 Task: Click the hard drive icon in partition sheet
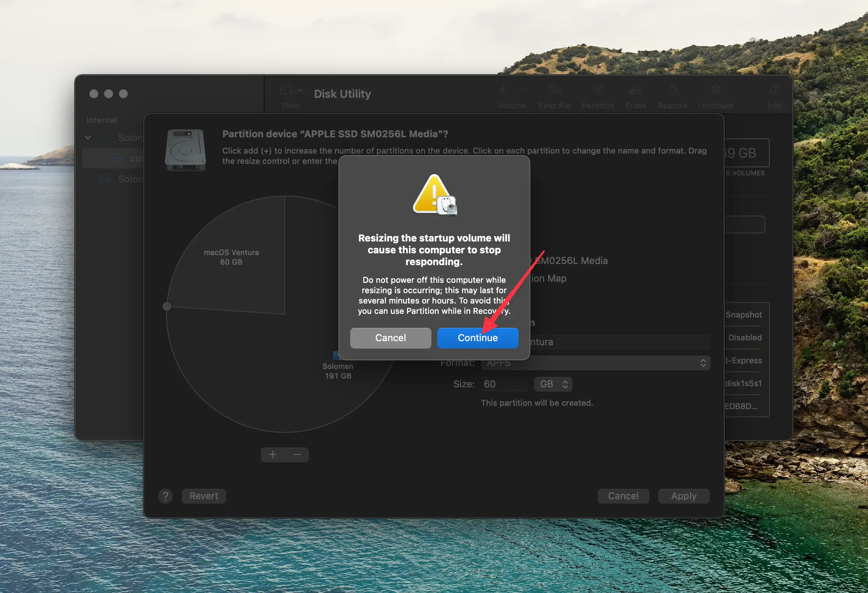[185, 150]
